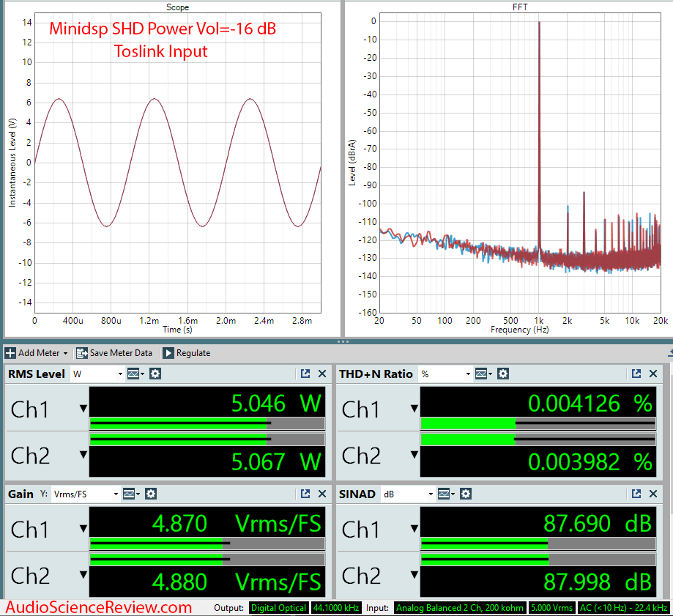Click Digital Optical output status field
Image resolution: width=673 pixels, height=616 pixels.
(x=278, y=608)
